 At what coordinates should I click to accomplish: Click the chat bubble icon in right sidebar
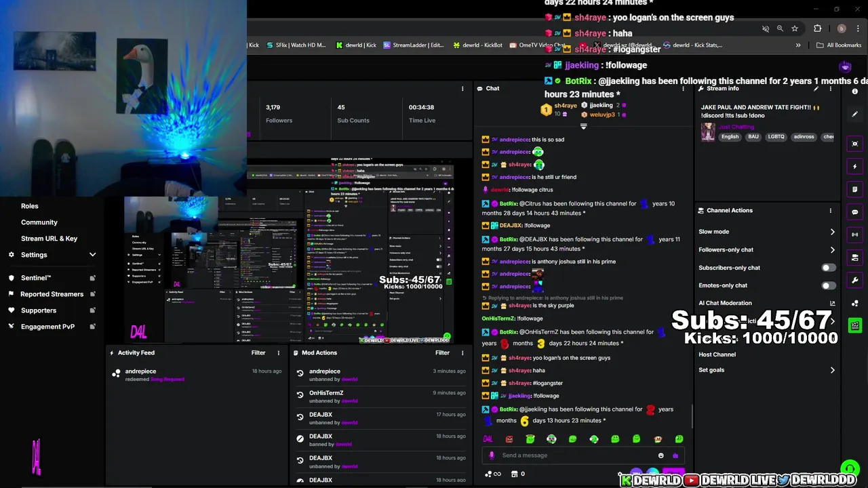854,212
